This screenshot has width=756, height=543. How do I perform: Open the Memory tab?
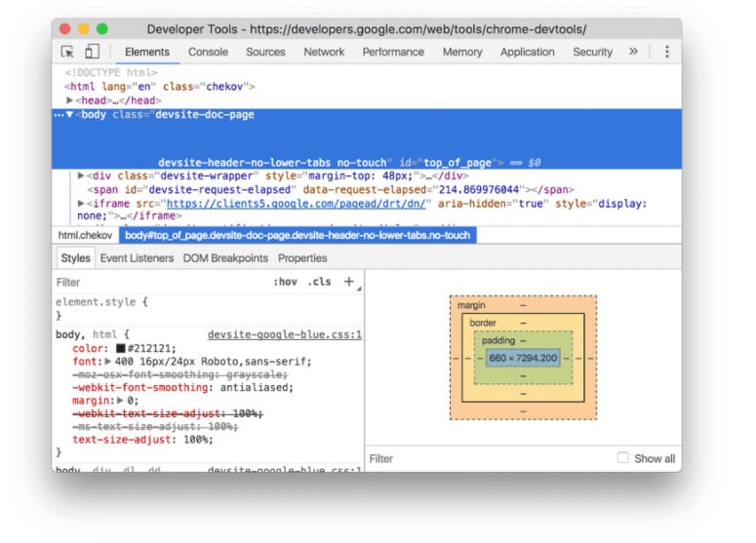coord(462,52)
